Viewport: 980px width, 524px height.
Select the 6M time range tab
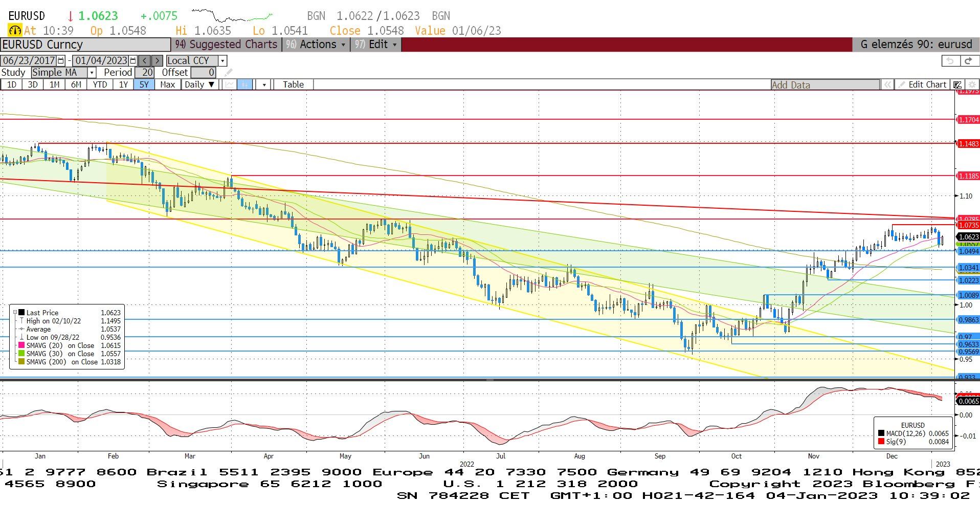click(76, 84)
